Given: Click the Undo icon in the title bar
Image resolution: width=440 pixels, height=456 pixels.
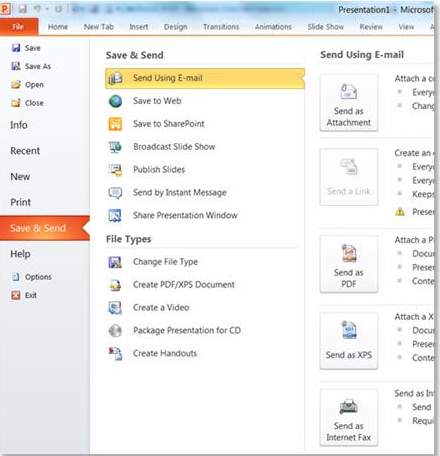Looking at the screenshot, I should click(37, 9).
